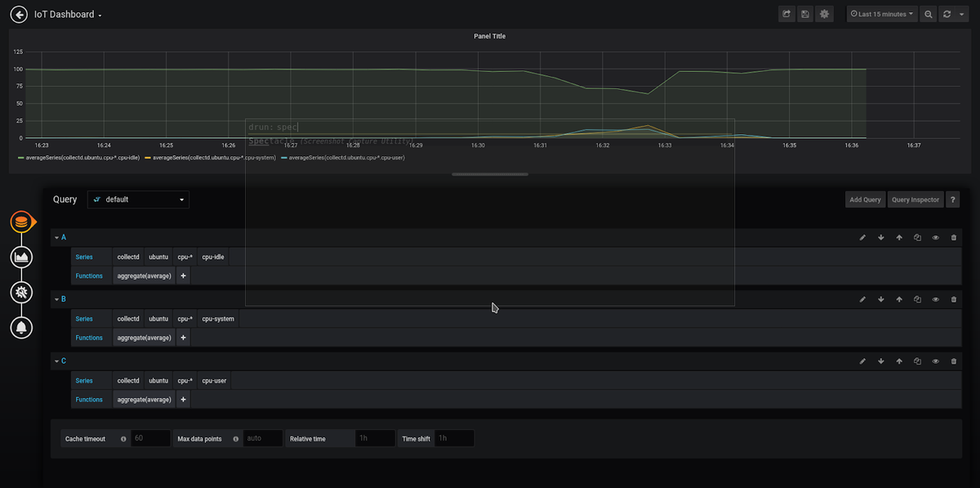Screen dimensions: 980x488
Task: Open dashboard settings gear in top bar
Action: [825, 14]
